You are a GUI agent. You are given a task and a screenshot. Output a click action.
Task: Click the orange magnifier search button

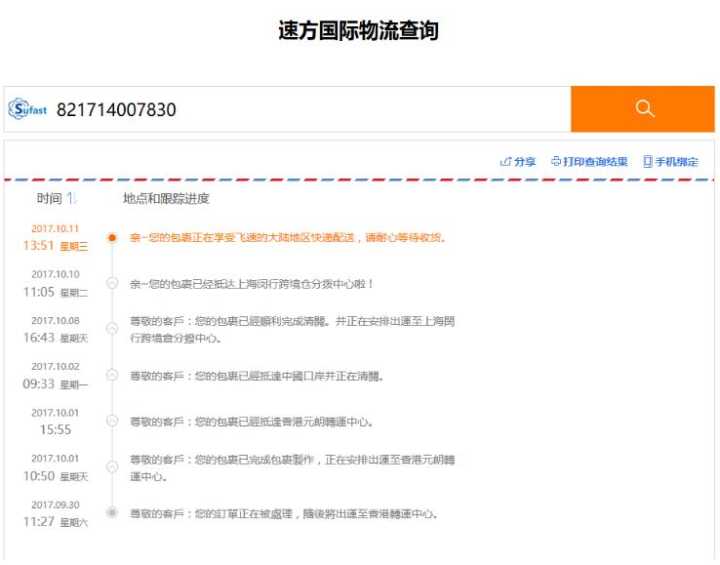(643, 109)
